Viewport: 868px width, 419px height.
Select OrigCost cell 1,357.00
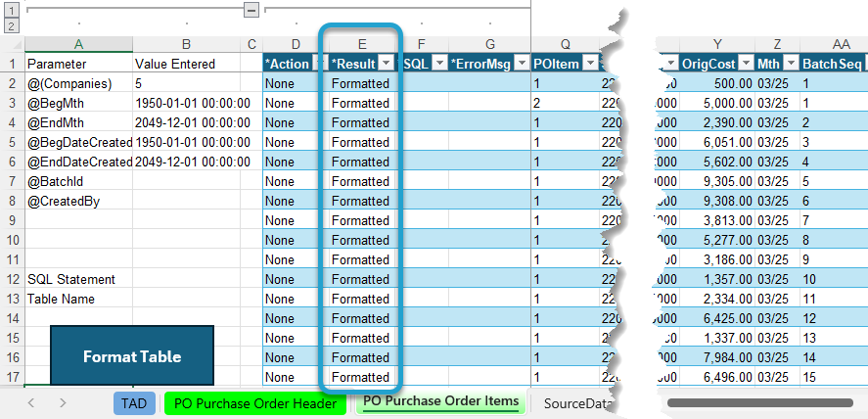[x=717, y=279]
